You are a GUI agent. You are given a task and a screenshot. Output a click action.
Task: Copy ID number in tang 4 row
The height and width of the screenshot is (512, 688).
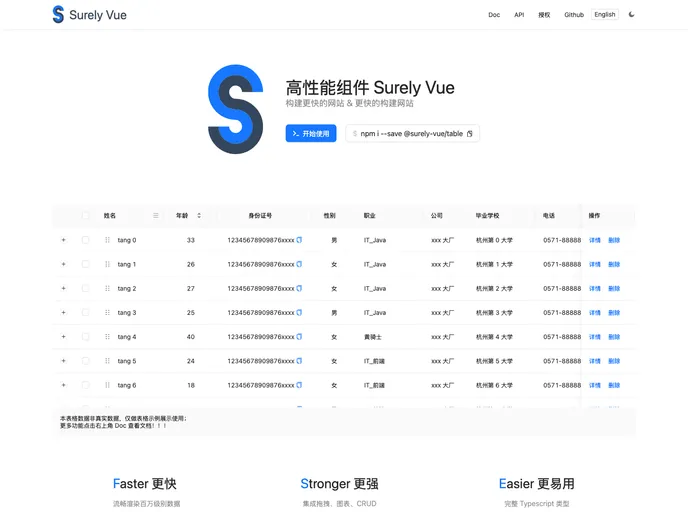coord(299,337)
